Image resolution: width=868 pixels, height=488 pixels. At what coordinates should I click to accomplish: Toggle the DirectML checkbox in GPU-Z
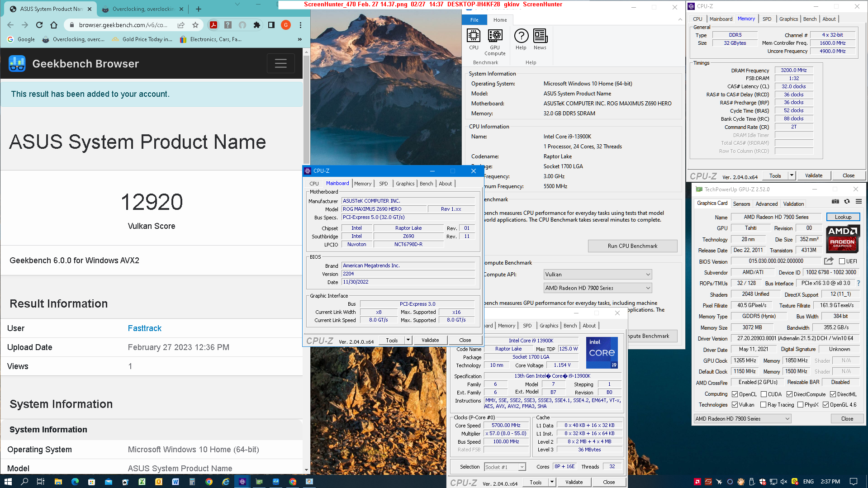833,394
